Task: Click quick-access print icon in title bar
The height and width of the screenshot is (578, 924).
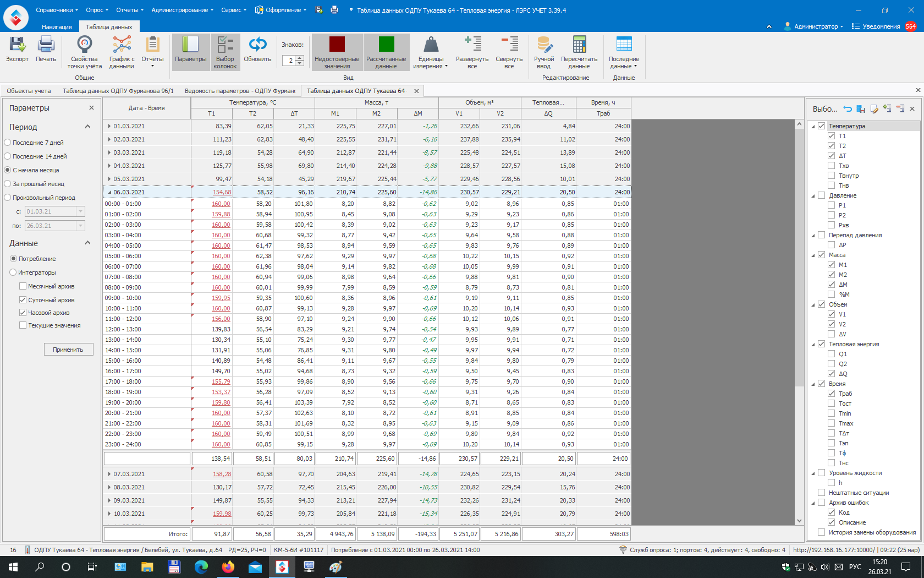Action: (x=334, y=10)
